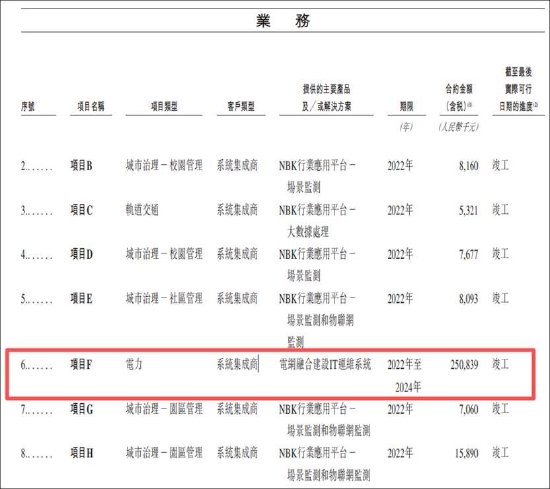Screen dimensions: 550x489
Task: Select the 項目F name cell
Action: pos(81,364)
